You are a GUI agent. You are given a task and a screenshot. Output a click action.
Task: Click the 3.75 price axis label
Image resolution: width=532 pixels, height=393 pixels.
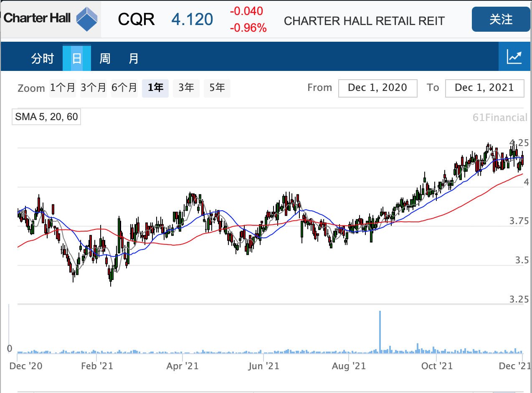(x=519, y=221)
